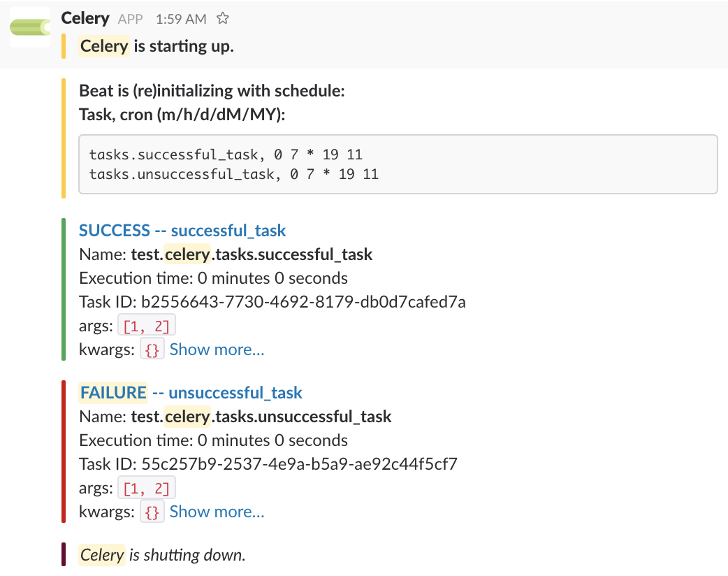The image size is (728, 576).
Task: Open the Celery sender name profile
Action: 85,18
